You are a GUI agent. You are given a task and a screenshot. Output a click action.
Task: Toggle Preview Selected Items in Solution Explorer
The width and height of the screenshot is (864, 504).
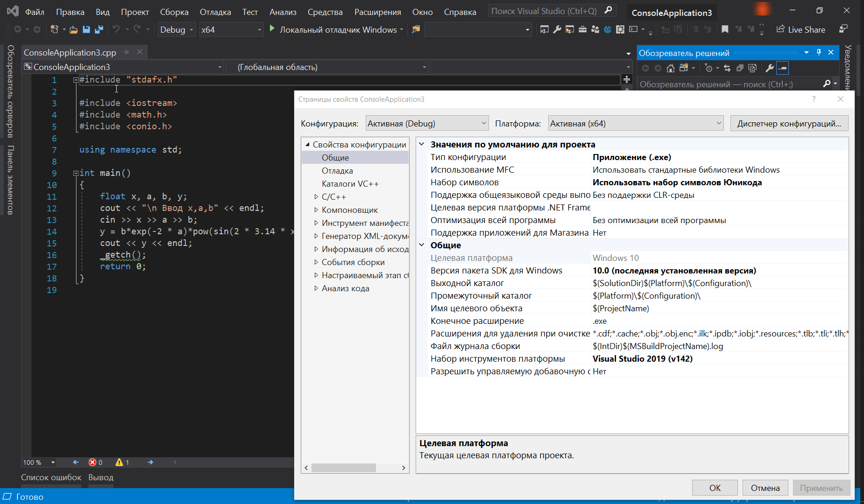coord(783,68)
